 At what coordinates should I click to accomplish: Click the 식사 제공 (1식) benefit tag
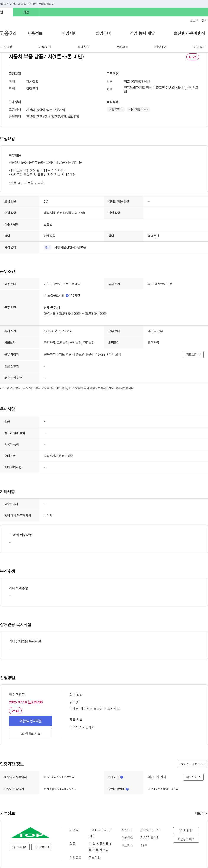[x=138, y=110]
